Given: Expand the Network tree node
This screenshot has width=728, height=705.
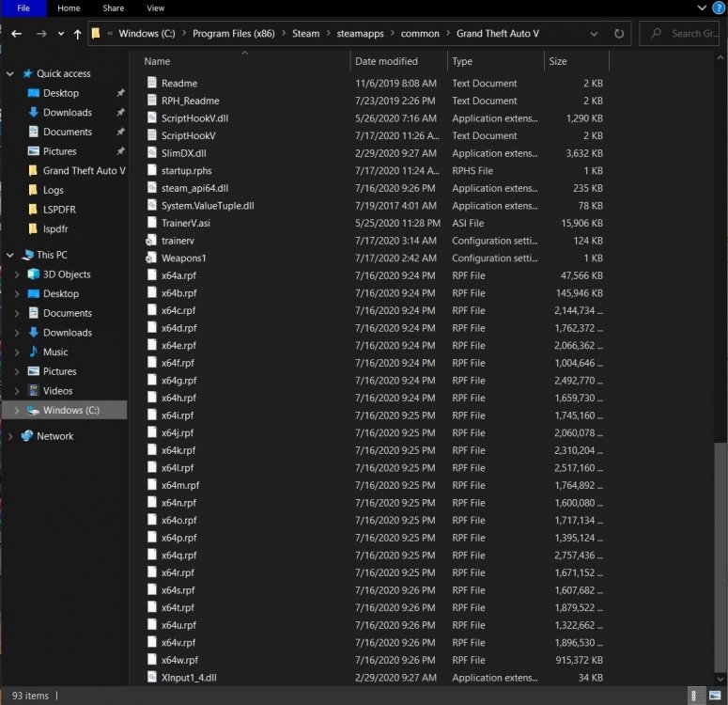Looking at the screenshot, I should (10, 436).
